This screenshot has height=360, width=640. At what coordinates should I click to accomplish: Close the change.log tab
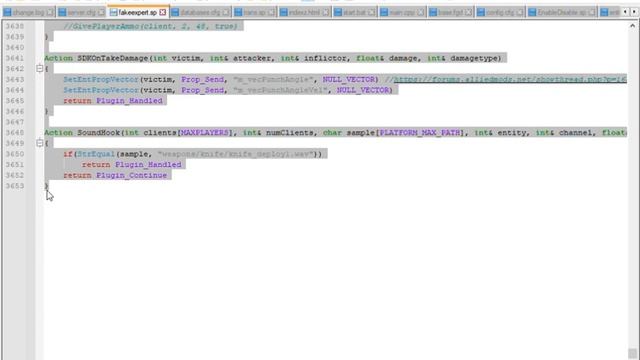pos(50,12)
